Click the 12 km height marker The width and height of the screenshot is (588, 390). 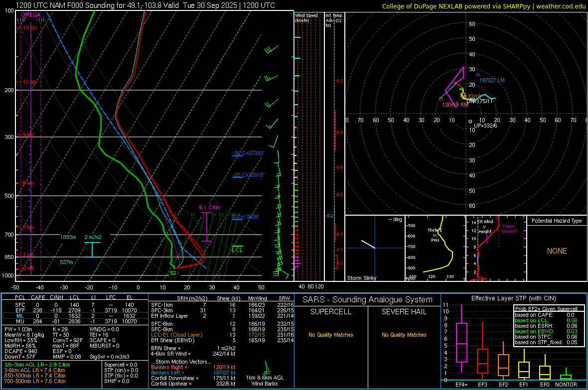30,82
